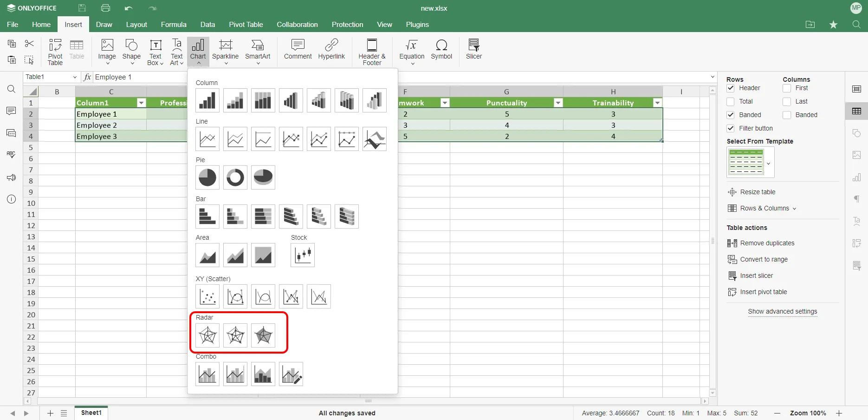The image size is (868, 420).
Task: Open Find and Replace in left sidebar
Action: click(11, 89)
